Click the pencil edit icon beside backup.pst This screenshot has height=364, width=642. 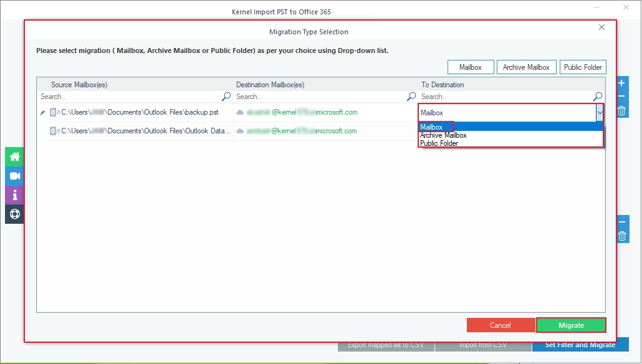42,113
